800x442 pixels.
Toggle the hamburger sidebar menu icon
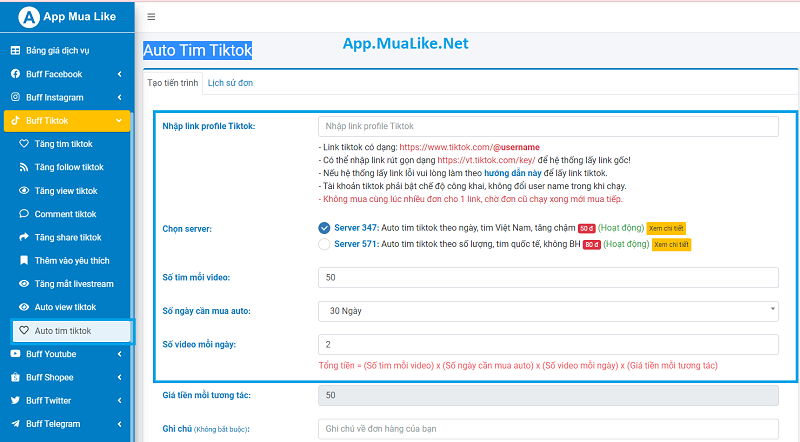click(151, 17)
